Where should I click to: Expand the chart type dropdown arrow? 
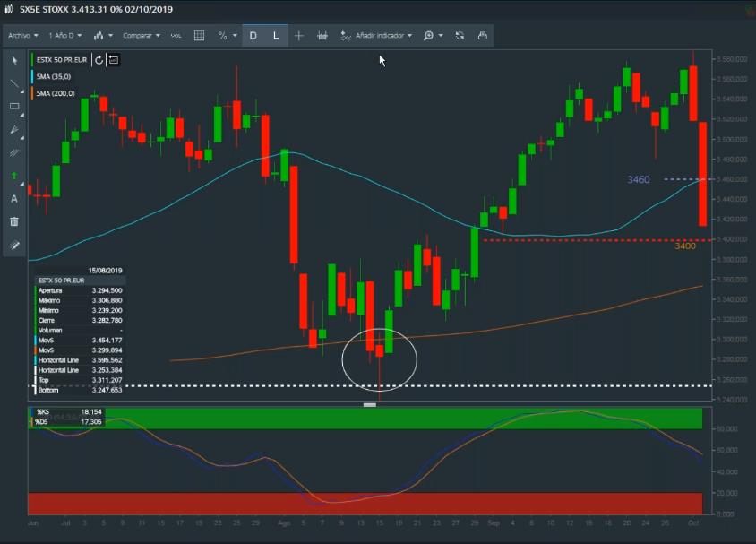coord(110,36)
